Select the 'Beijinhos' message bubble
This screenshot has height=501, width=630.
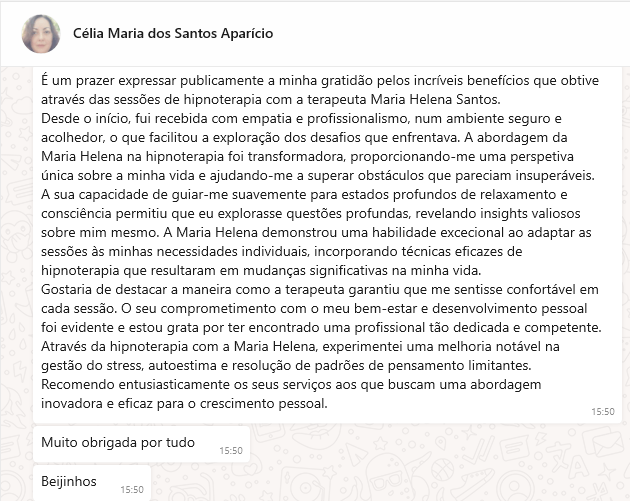[92, 483]
